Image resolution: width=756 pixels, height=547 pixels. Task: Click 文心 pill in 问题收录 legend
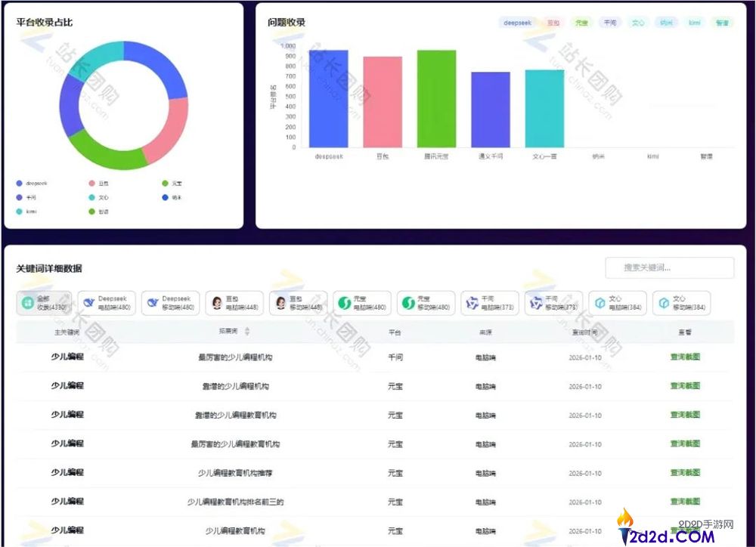click(x=638, y=23)
